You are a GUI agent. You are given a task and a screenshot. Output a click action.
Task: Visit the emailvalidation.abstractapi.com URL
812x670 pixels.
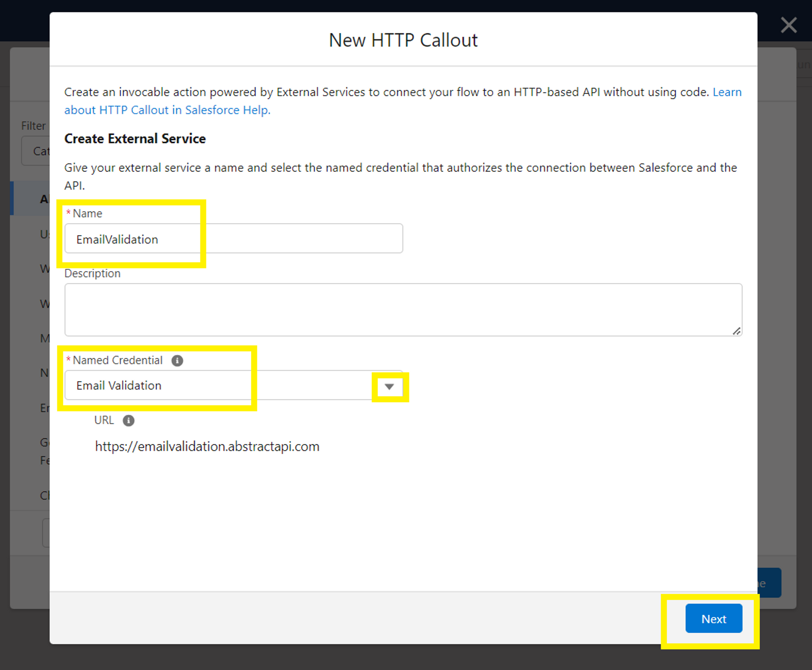point(207,446)
